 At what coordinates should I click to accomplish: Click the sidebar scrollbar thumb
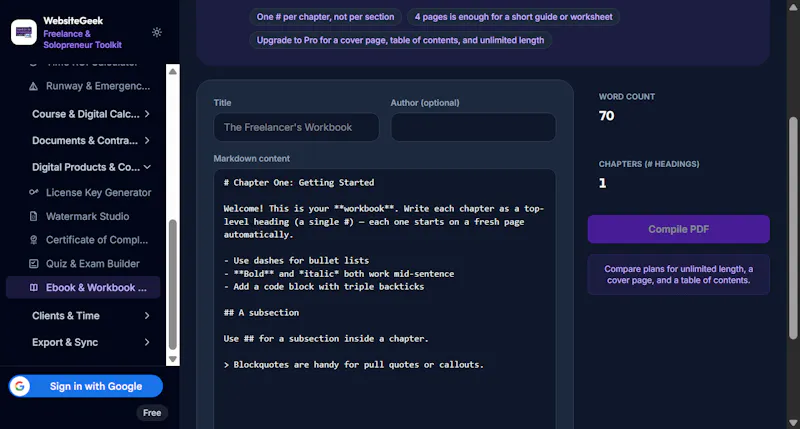coord(173,285)
